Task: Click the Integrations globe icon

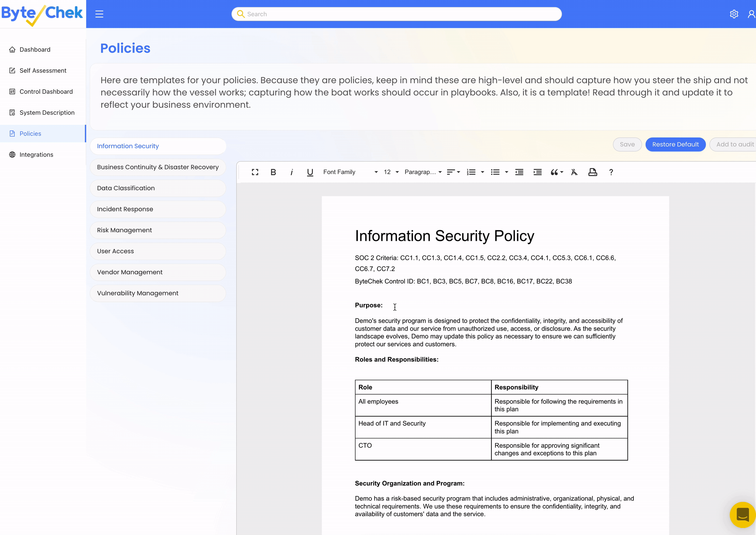Action: (x=12, y=155)
